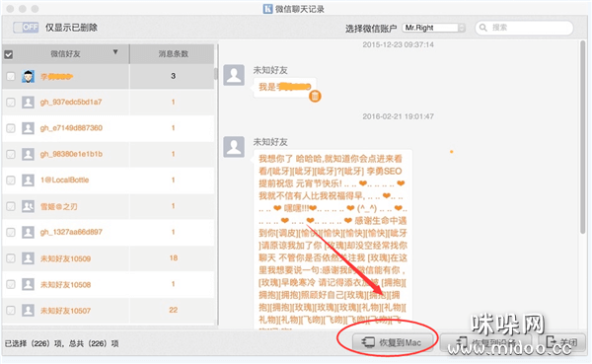This screenshot has width=592, height=364.
Task: Click the orange trash icon on first message
Action: (x=315, y=97)
